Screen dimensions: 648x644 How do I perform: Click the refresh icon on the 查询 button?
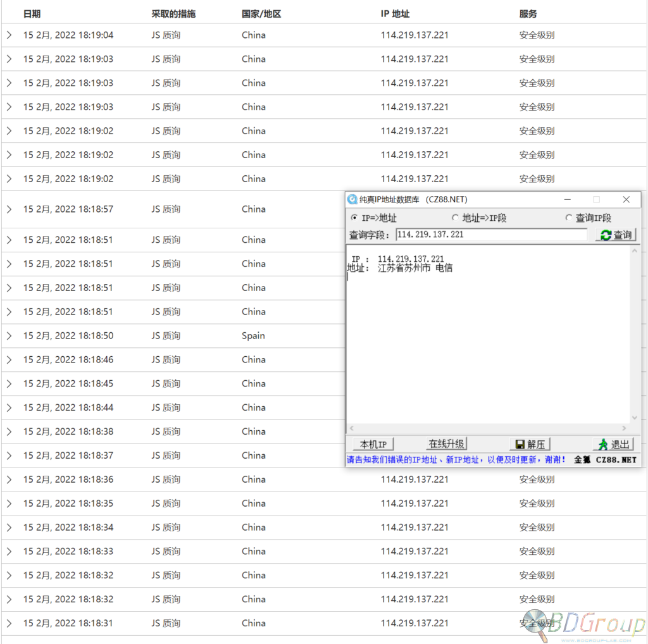click(606, 235)
